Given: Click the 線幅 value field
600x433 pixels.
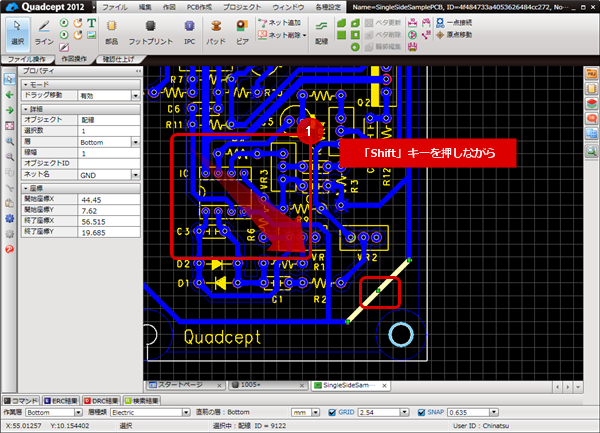Looking at the screenshot, I should pyautogui.click(x=109, y=153).
